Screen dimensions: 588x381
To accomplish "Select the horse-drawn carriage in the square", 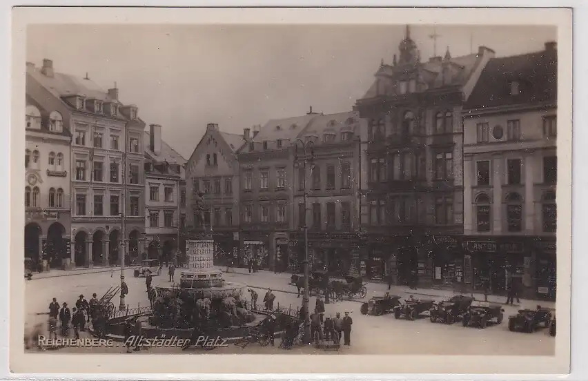I will click(x=331, y=284).
